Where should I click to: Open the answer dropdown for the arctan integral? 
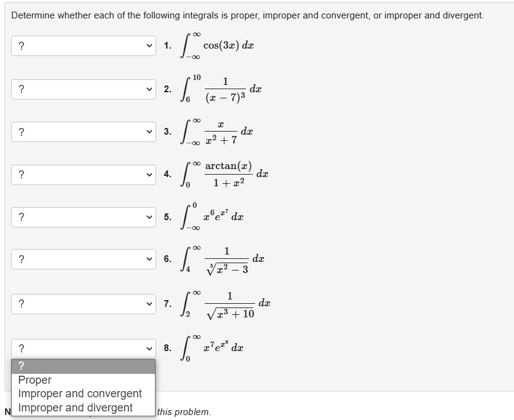tap(83, 173)
